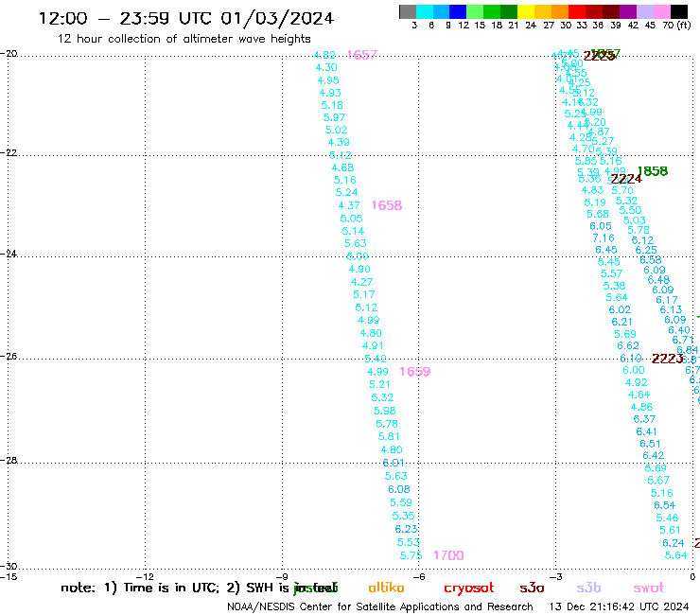The width and height of the screenshot is (700, 615).
Task: Click the red cryosat satellite legend label
Action: pyautogui.click(x=469, y=589)
